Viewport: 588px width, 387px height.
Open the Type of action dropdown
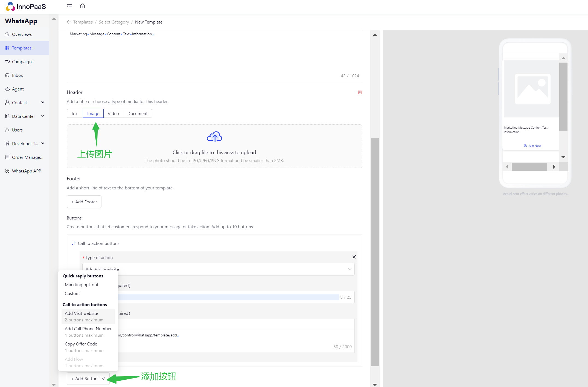218,269
